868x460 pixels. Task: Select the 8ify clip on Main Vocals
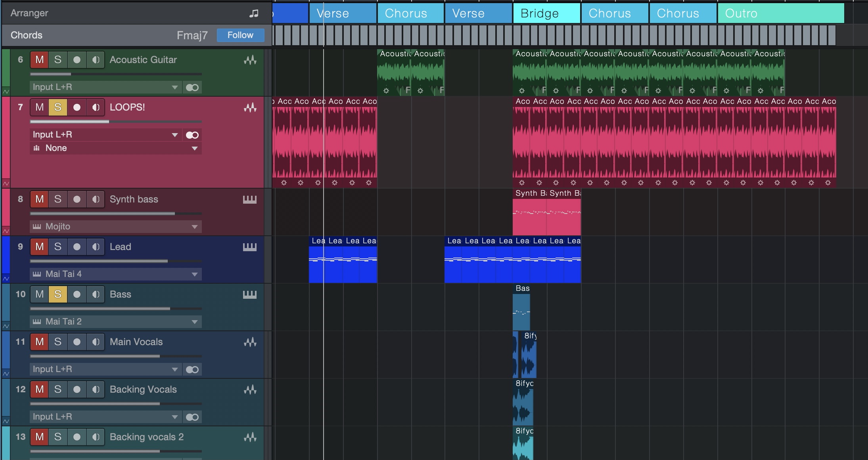(x=529, y=355)
